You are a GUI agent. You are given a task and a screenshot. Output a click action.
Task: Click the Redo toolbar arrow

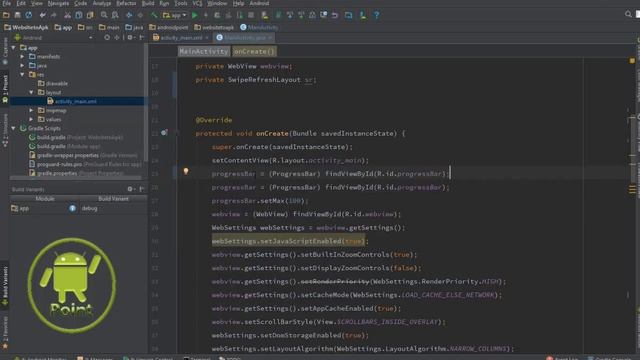[x=53, y=15]
